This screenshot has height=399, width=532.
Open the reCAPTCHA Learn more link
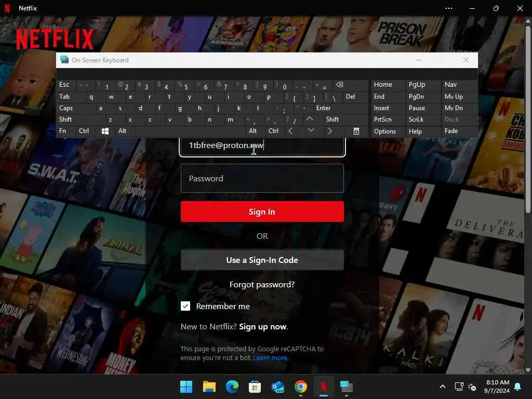270,358
